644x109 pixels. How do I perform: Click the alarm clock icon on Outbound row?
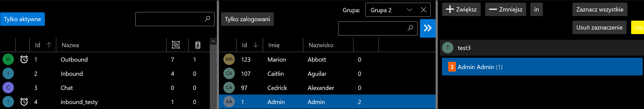tap(24, 59)
